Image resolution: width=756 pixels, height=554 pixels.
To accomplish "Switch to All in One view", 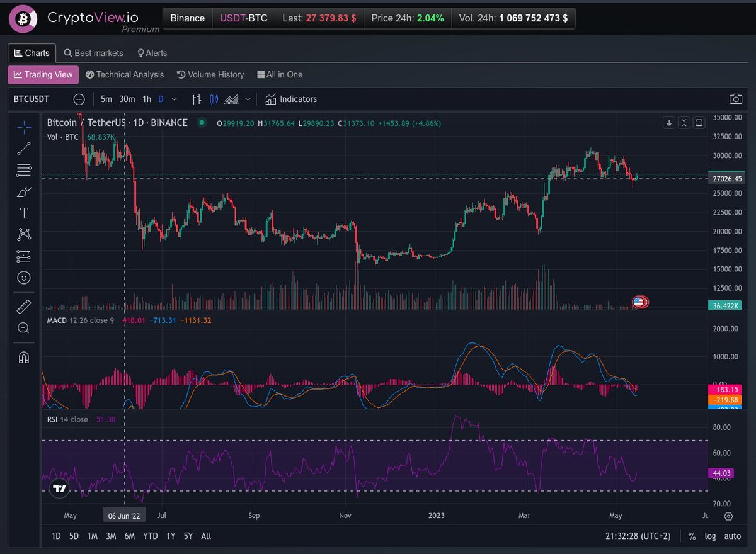I will pos(280,74).
